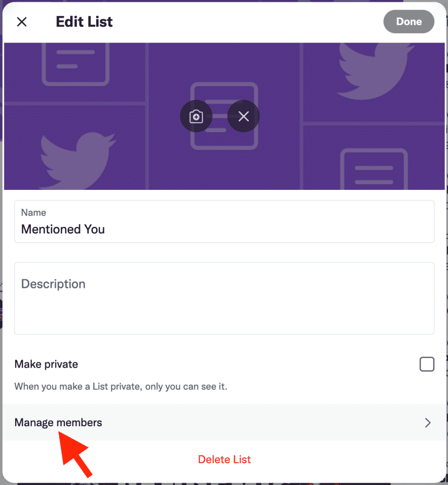
Task: Check the option to make the List private
Action: [x=427, y=364]
